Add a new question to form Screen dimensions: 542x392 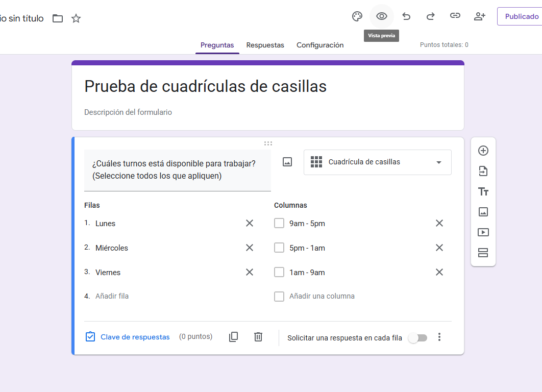483,151
